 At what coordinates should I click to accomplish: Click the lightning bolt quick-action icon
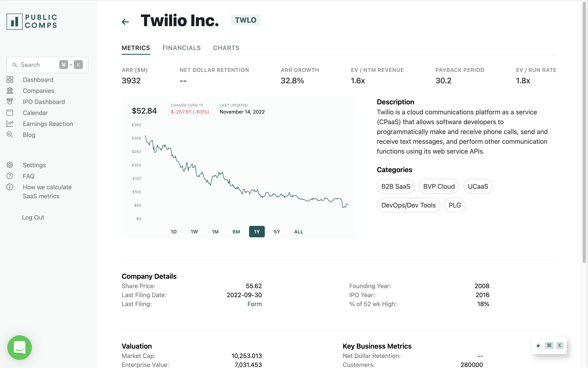[538, 345]
